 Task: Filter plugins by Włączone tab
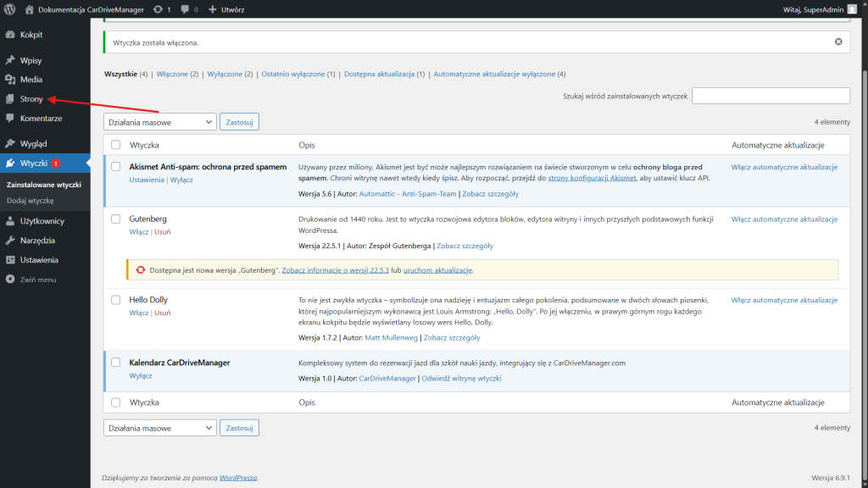point(172,75)
